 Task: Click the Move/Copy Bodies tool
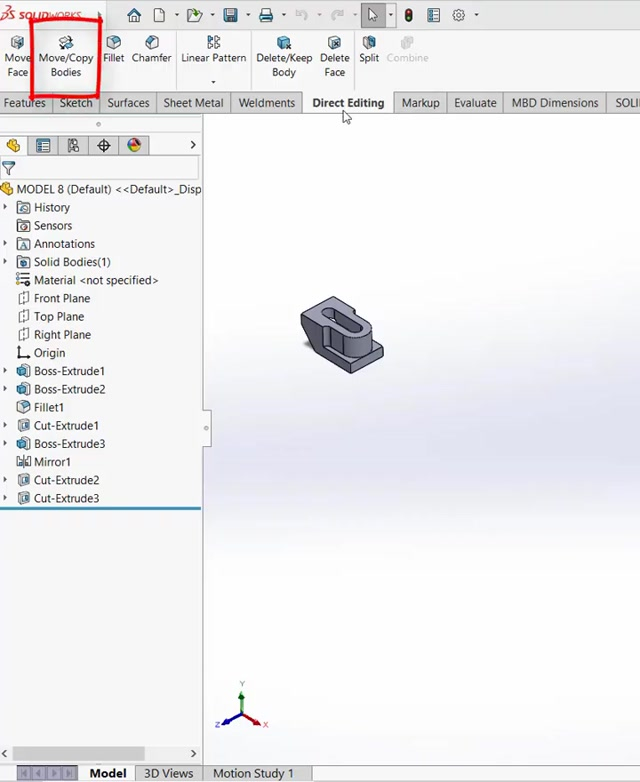[66, 56]
